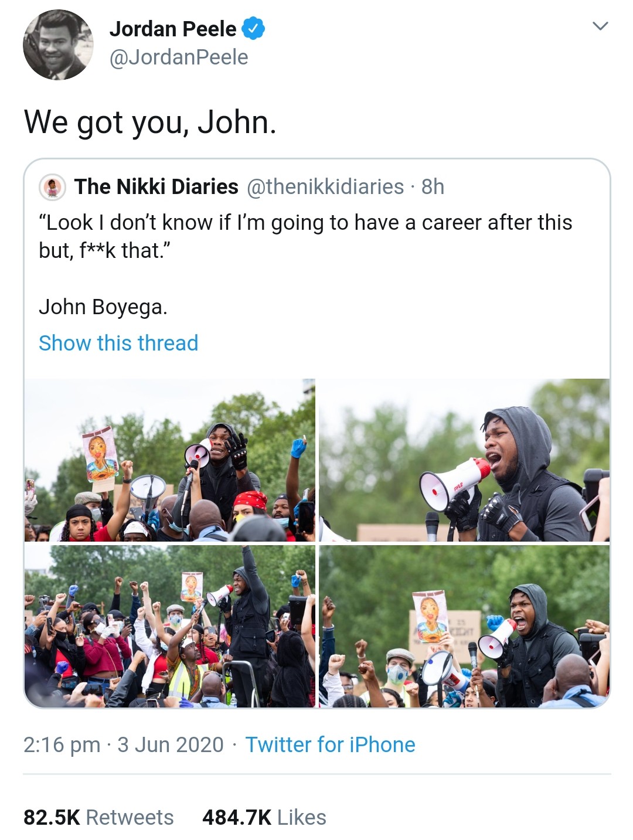633x840 pixels.
Task: Click Show this thread link
Action: (118, 343)
